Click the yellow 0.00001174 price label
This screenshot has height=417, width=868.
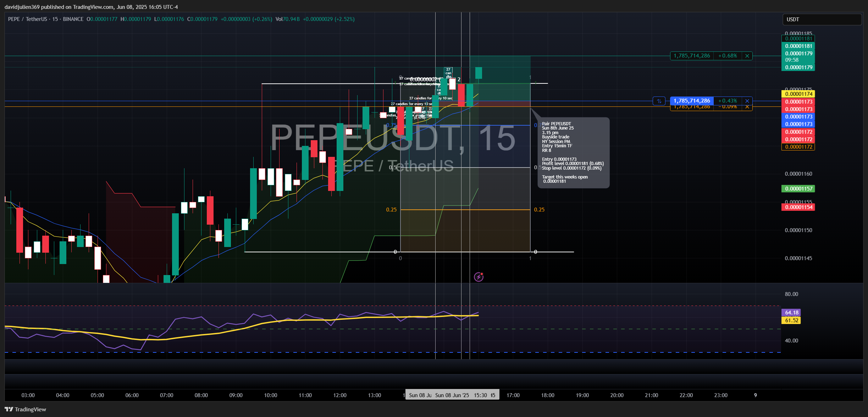click(x=798, y=94)
